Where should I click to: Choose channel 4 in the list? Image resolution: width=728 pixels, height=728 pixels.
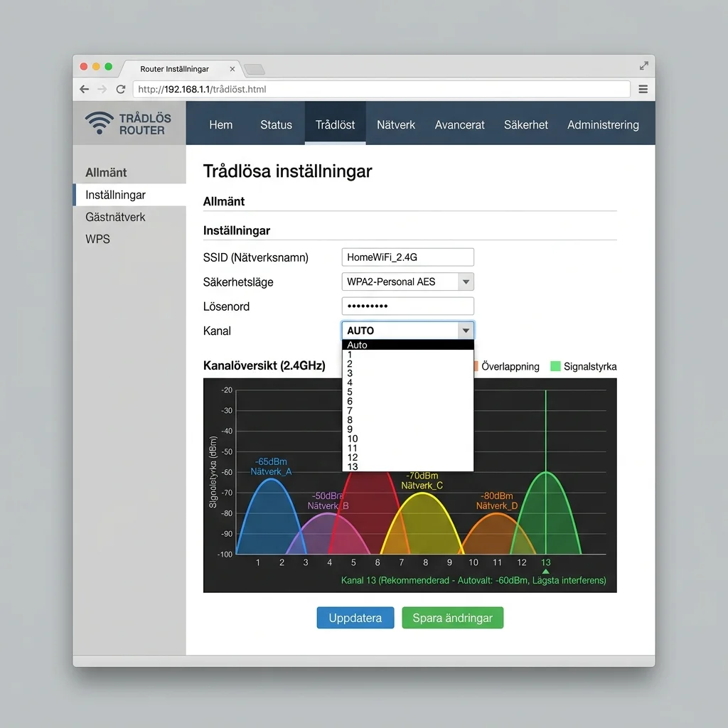407,382
